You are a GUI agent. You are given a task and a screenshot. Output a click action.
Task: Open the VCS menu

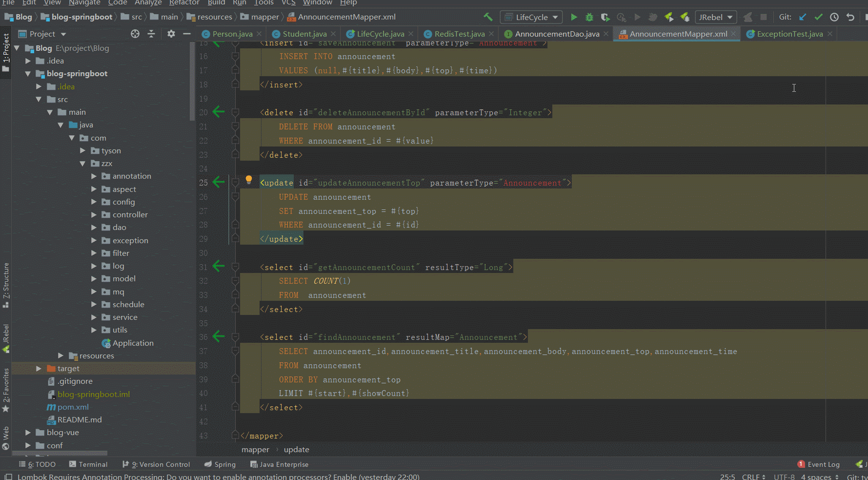[x=288, y=3]
